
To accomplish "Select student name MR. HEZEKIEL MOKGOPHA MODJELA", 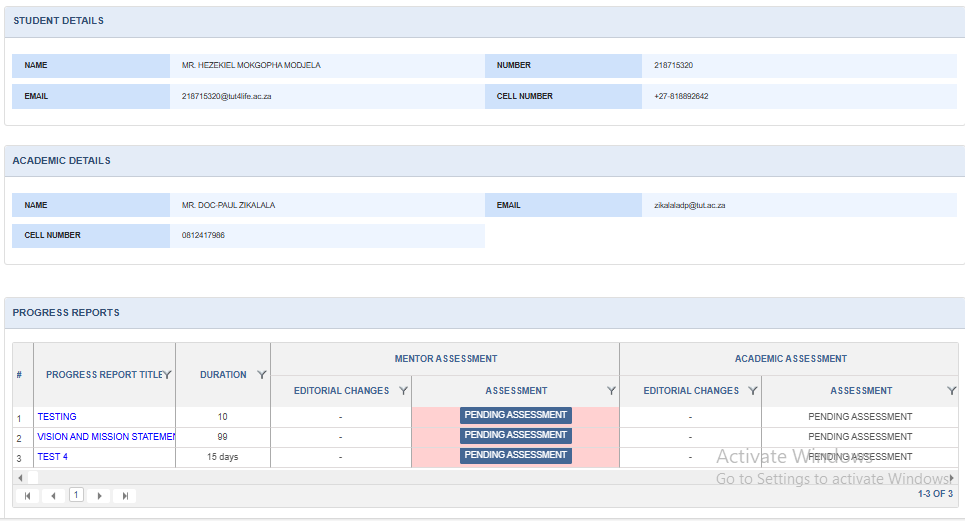I will (x=251, y=65).
